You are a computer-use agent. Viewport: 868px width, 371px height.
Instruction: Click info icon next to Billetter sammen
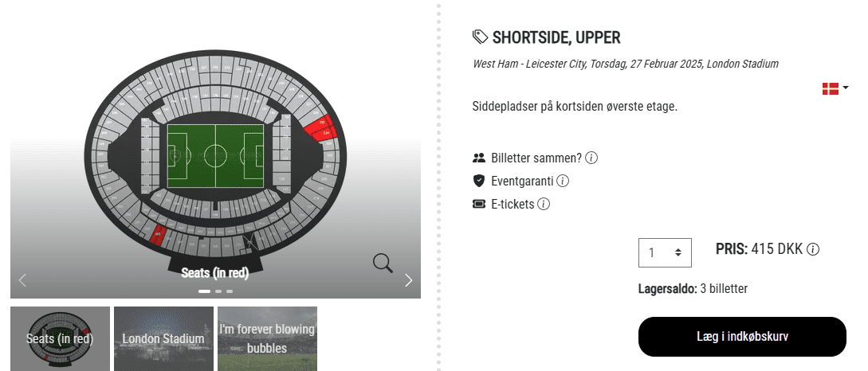click(x=591, y=158)
